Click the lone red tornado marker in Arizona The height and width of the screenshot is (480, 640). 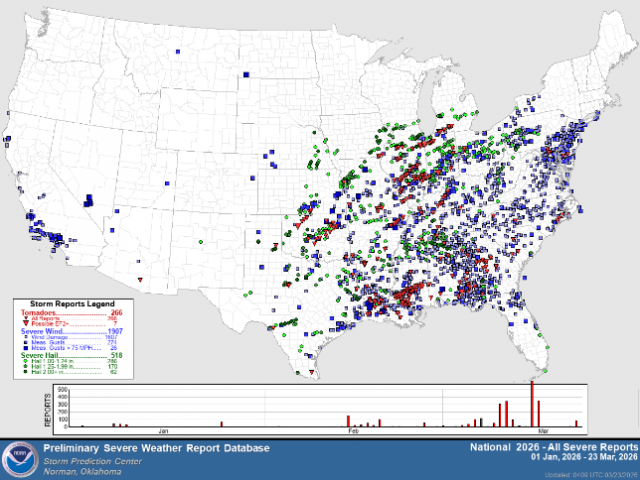[140, 278]
